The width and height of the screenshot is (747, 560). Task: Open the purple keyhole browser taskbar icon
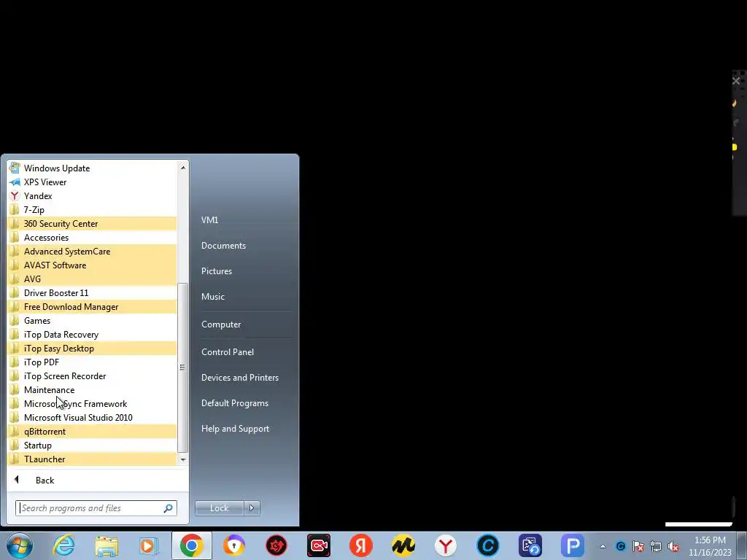click(234, 545)
